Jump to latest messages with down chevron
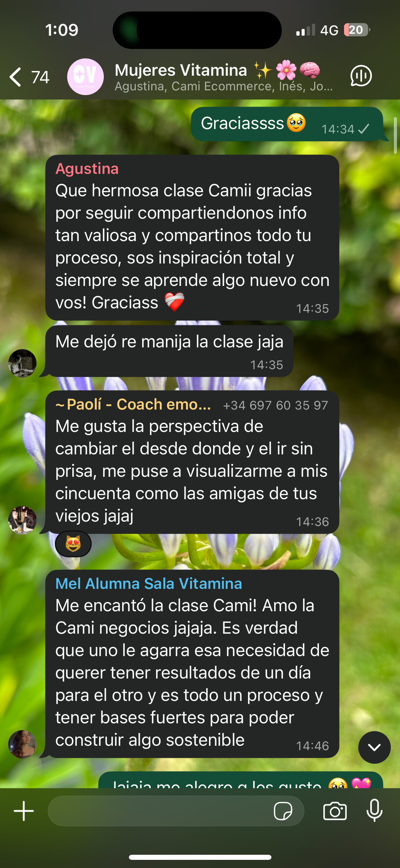 [375, 747]
